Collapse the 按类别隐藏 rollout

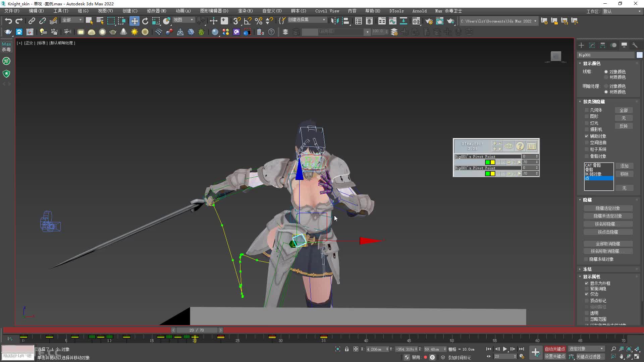(594, 102)
